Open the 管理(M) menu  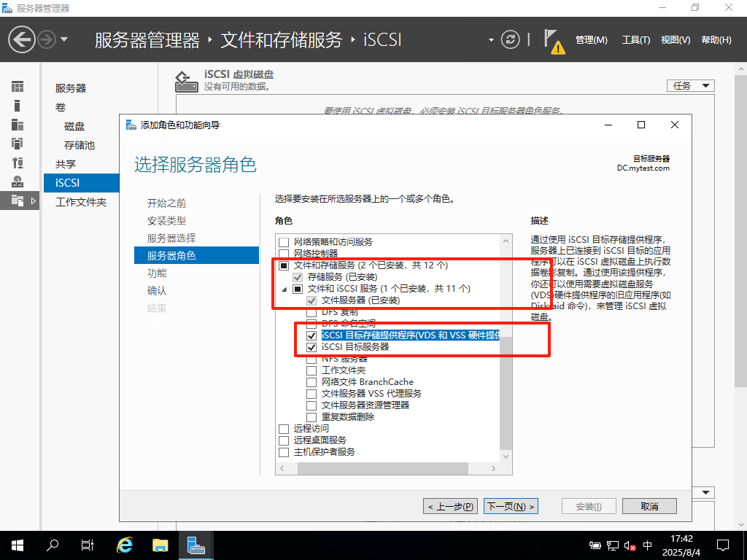[591, 40]
